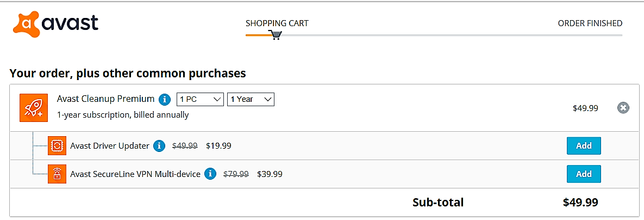Click the shopping cart progress icon
Image resolution: width=644 pixels, height=220 pixels.
pyautogui.click(x=275, y=34)
